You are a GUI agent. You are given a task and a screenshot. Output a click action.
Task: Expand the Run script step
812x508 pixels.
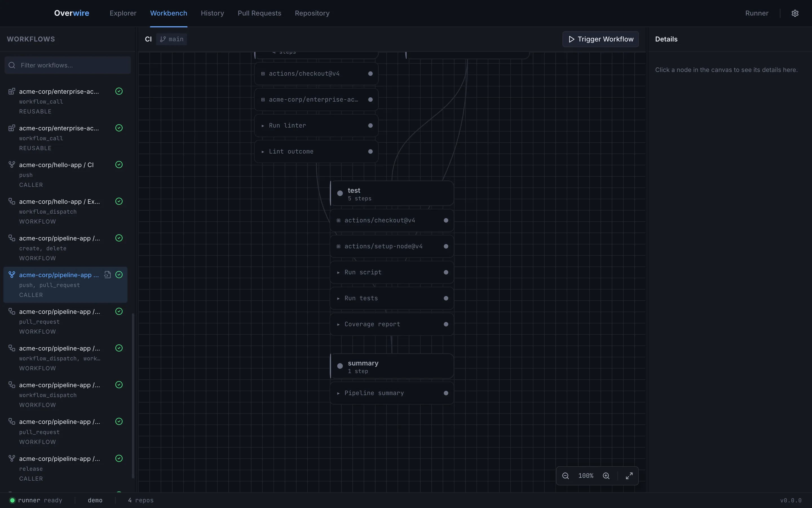pos(338,272)
